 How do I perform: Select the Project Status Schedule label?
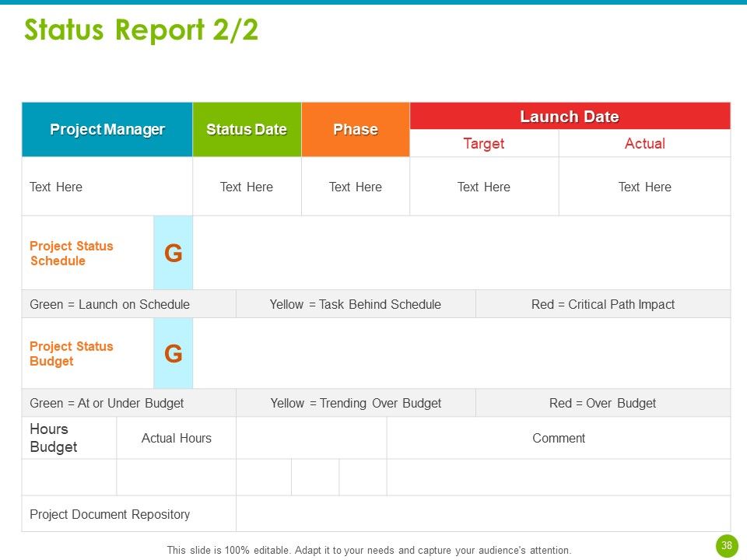pos(72,254)
